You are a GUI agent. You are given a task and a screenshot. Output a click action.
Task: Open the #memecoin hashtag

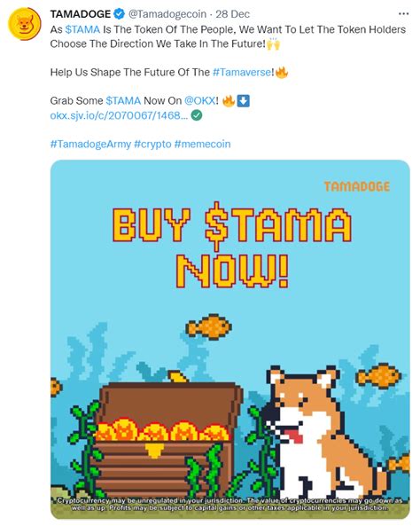(202, 145)
